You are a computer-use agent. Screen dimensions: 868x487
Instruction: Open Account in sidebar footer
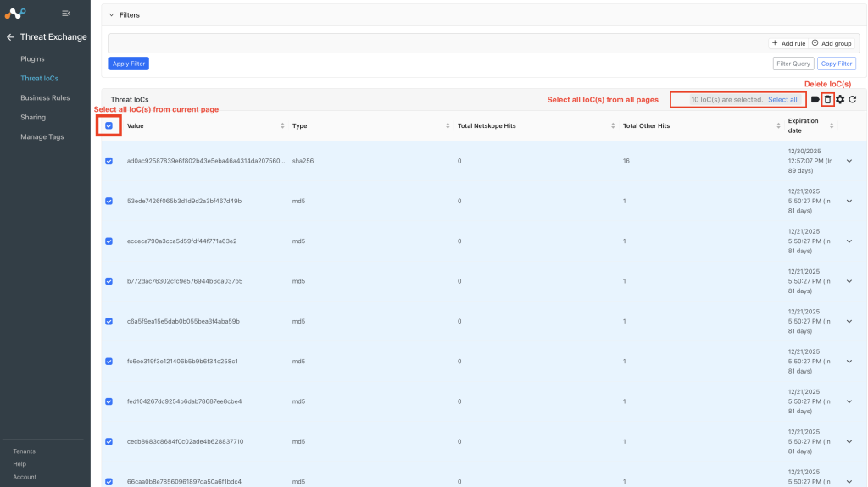[x=25, y=477]
